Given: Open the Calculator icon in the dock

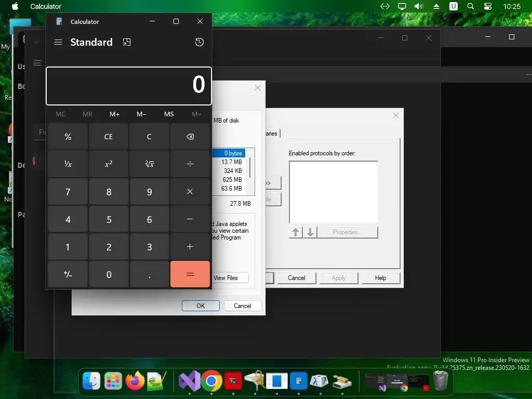Looking at the screenshot, I should (x=299, y=381).
